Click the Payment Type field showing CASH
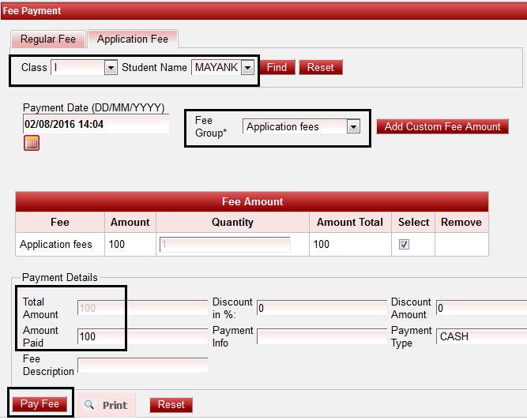This screenshot has height=420, width=527. [x=480, y=337]
